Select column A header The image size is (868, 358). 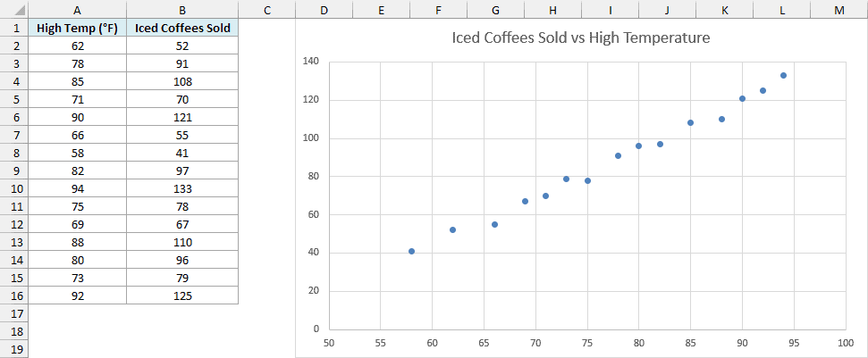(77, 10)
